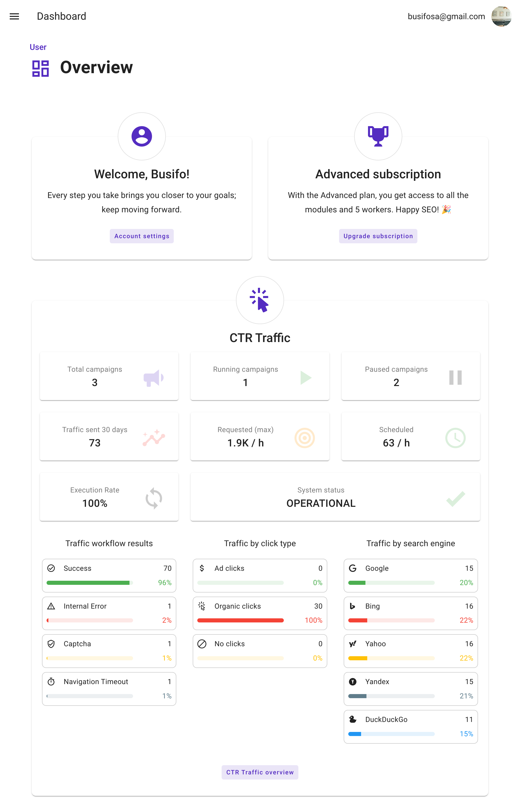This screenshot has height=812, width=520.
Task: Click the CTR Traffic cursor-click icon
Action: 260,300
